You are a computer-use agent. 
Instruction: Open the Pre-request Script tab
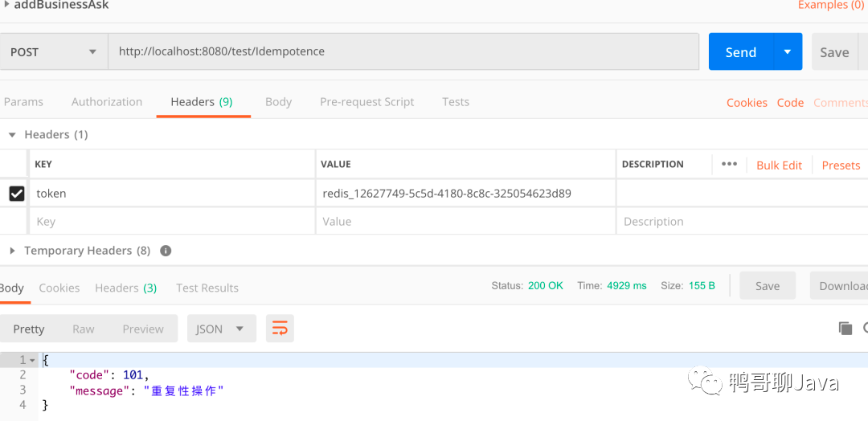tap(367, 102)
